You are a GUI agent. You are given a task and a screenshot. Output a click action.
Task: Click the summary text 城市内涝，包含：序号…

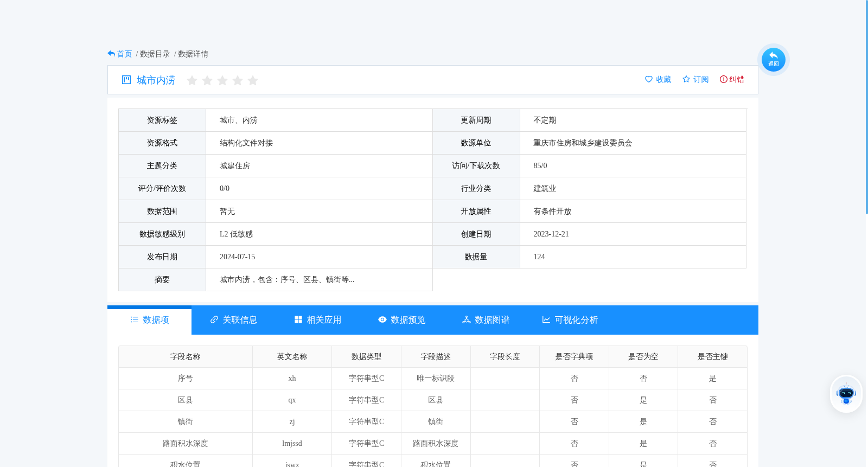coord(287,280)
